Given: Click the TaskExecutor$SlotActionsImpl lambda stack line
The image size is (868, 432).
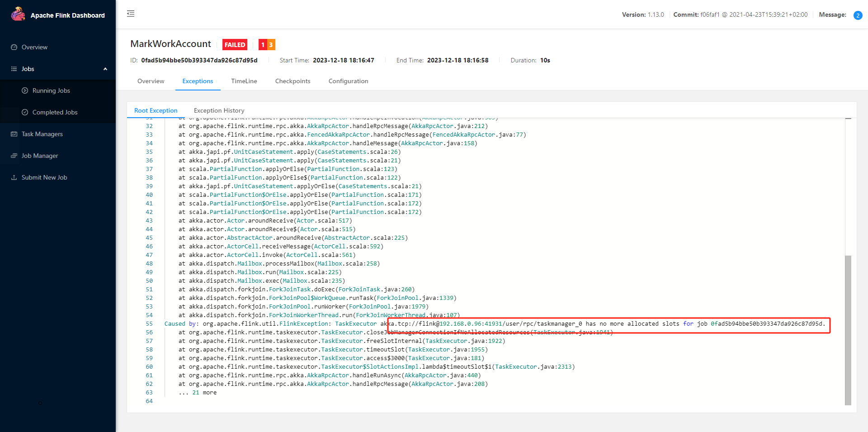Looking at the screenshot, I should 377,366.
